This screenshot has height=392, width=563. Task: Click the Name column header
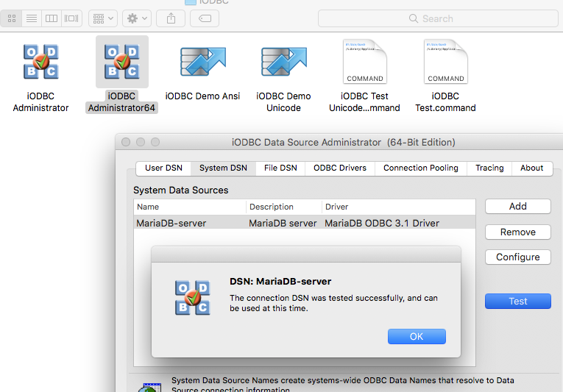pyautogui.click(x=190, y=207)
